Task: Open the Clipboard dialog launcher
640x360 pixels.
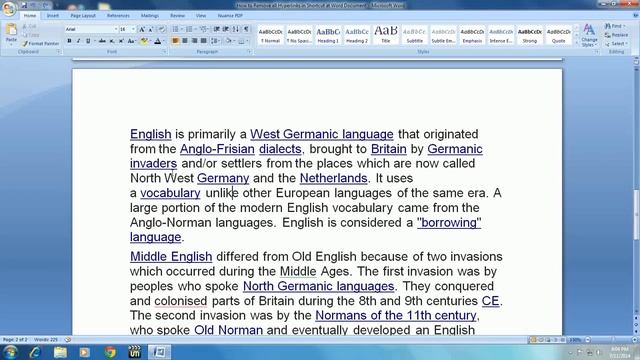Action: (59, 52)
